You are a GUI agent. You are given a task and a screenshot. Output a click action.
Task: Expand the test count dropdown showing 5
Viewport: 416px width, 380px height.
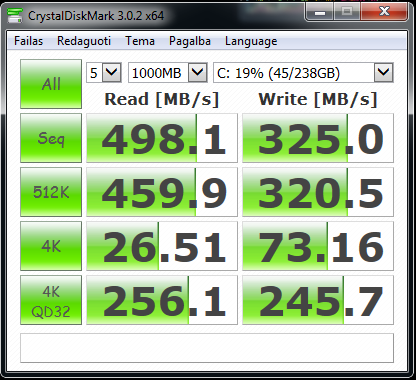pos(111,72)
